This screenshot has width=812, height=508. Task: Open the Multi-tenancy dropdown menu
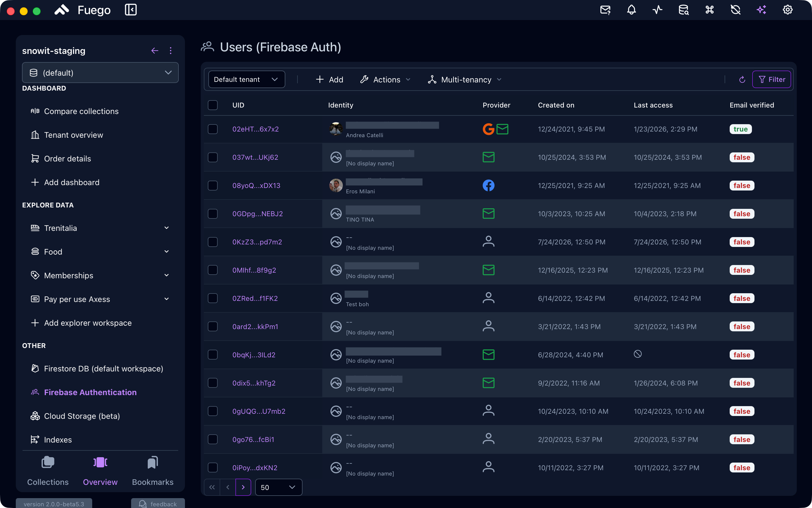[464, 80]
